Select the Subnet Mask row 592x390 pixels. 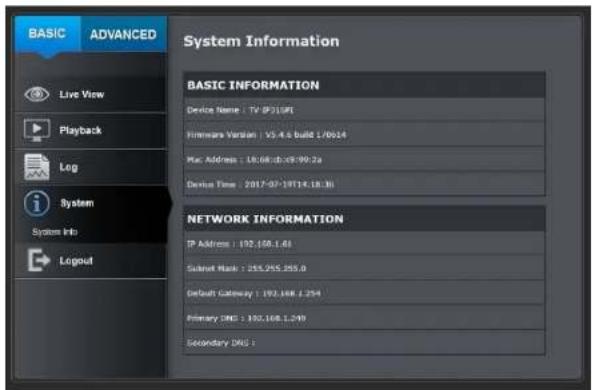pyautogui.click(x=364, y=268)
